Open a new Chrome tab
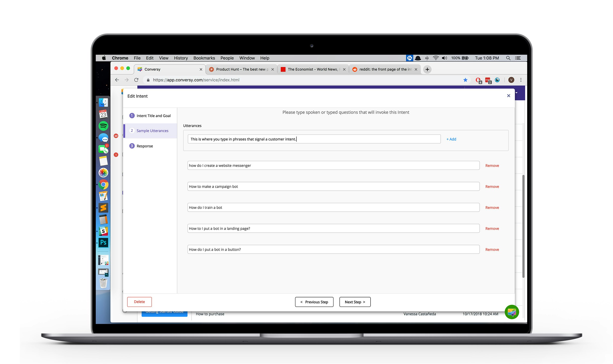The width and height of the screenshot is (613, 364). tap(427, 69)
